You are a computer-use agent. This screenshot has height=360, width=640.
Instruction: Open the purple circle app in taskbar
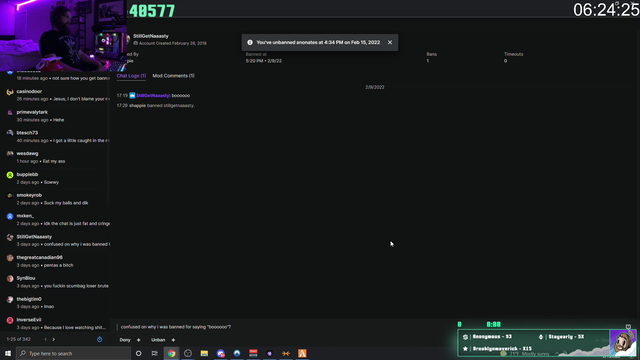(269, 353)
